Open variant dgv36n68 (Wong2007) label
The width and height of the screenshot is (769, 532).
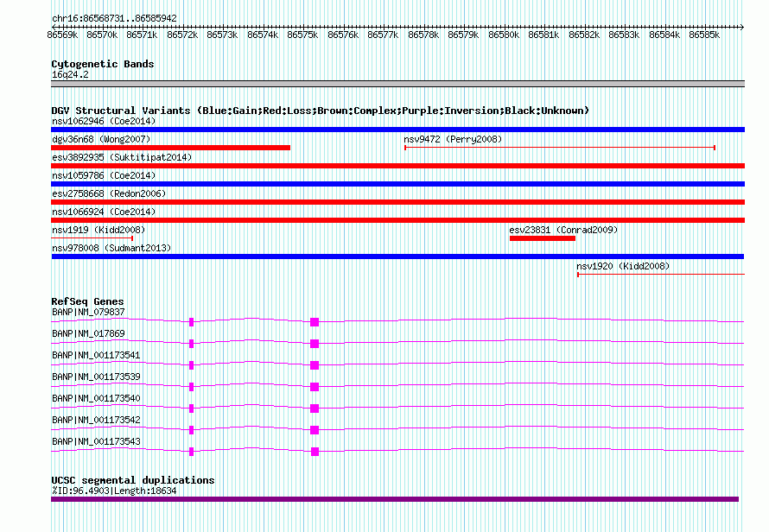pyautogui.click(x=101, y=139)
